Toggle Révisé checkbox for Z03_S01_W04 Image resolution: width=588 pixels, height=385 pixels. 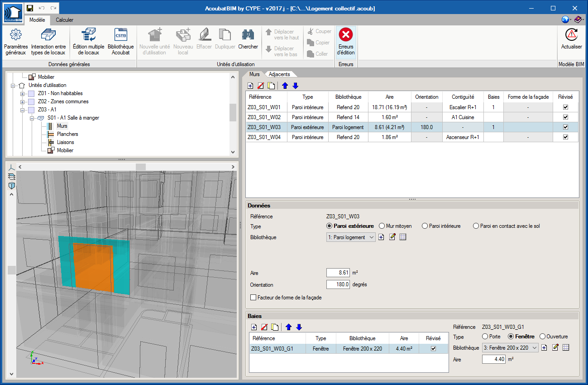click(565, 137)
